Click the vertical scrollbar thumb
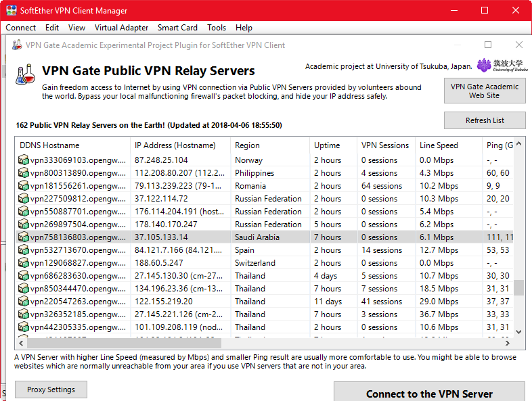The image size is (532, 401). tap(518, 288)
